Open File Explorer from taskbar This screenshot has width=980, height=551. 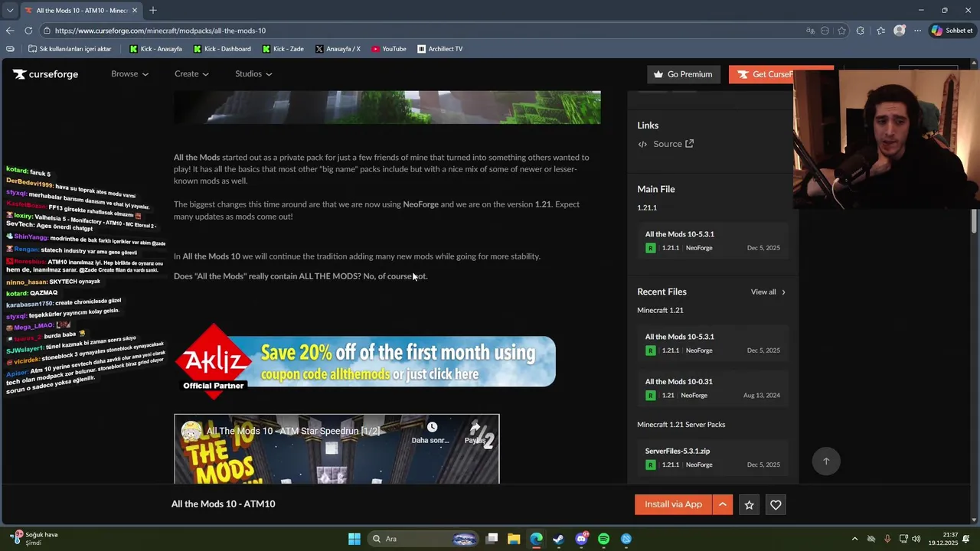(514, 539)
